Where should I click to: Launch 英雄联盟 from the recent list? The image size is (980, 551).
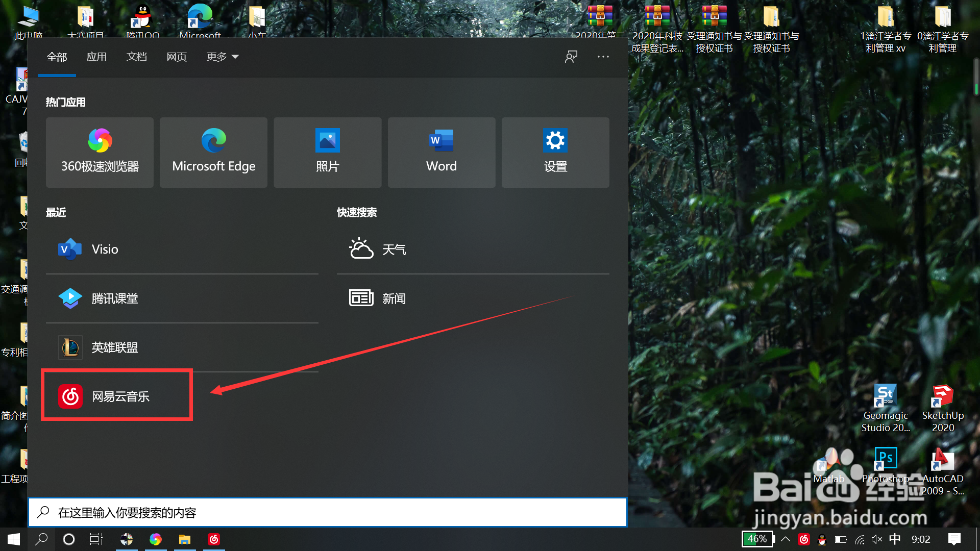114,347
